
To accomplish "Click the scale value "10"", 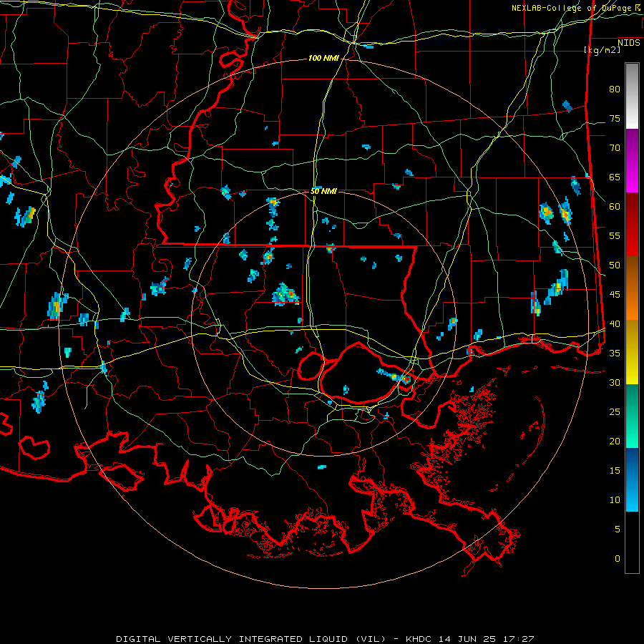I will (x=615, y=500).
